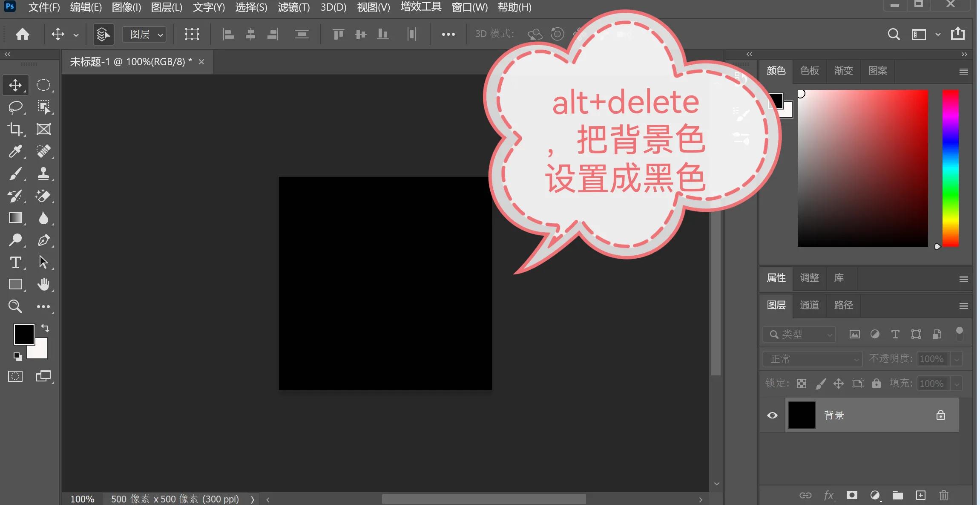Viewport: 980px width, 505px height.
Task: Open the Zoom tool
Action: click(x=16, y=306)
